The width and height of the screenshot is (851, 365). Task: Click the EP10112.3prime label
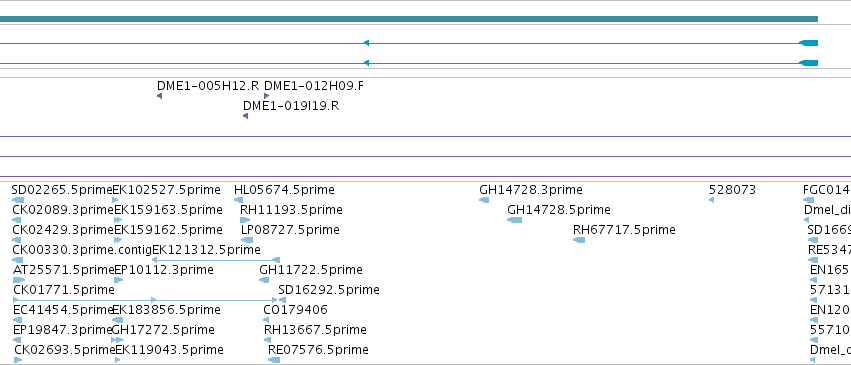tap(164, 270)
